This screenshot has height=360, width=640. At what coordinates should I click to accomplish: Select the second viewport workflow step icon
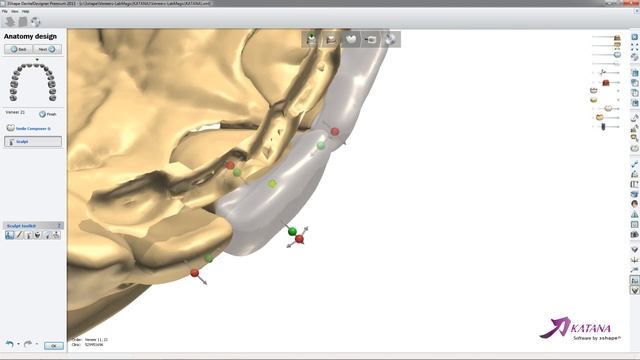click(x=331, y=40)
